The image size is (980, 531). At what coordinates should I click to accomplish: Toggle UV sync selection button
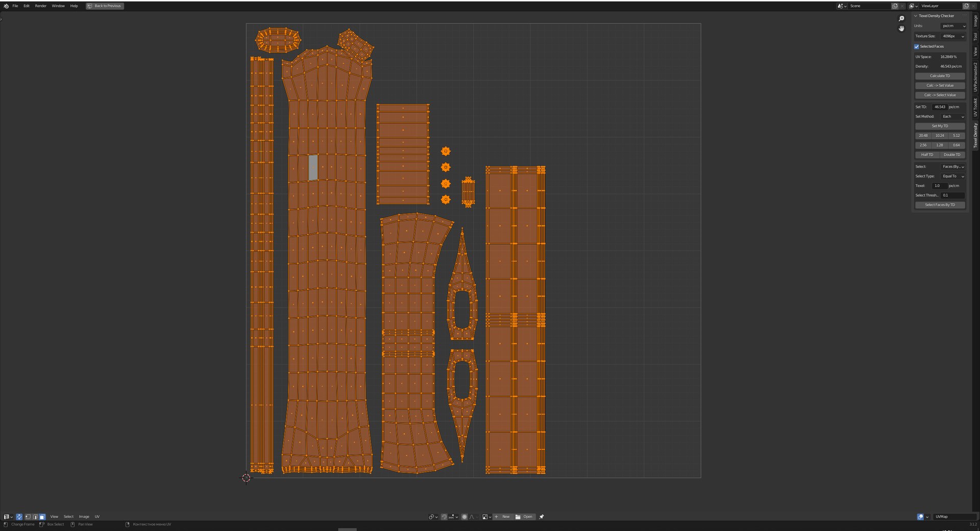click(19, 517)
